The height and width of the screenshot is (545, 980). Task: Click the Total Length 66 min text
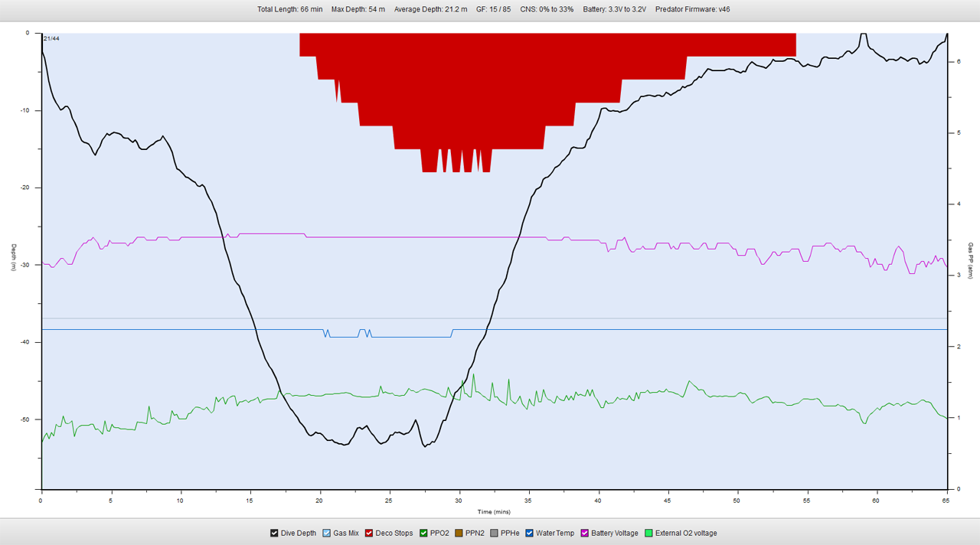pyautogui.click(x=289, y=10)
